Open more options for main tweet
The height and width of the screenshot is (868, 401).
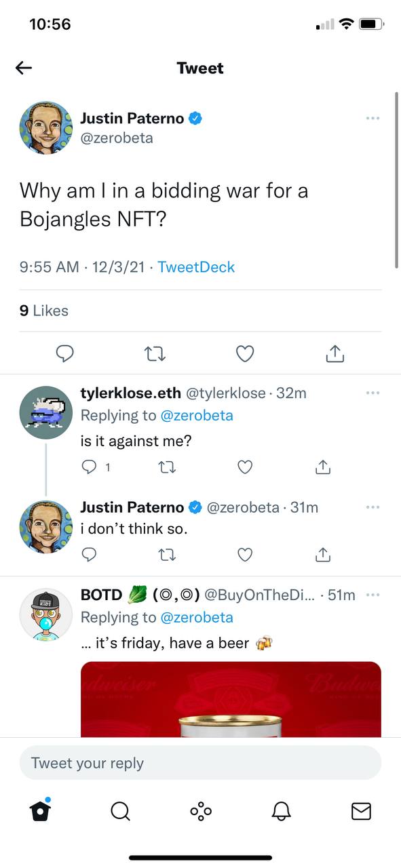pyautogui.click(x=373, y=119)
